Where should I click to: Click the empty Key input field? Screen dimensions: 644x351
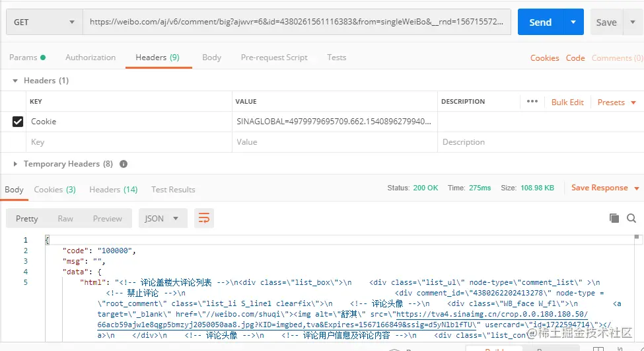[x=129, y=142]
